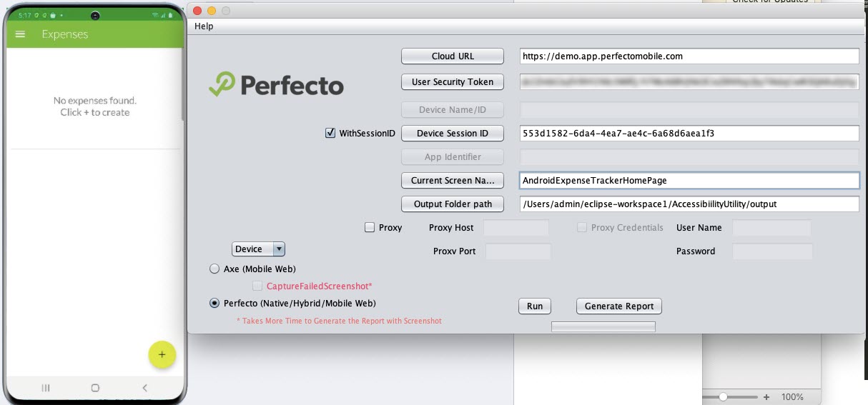This screenshot has height=405, width=868.
Task: Tap the hamburger menu in Expenses app
Action: [20, 34]
